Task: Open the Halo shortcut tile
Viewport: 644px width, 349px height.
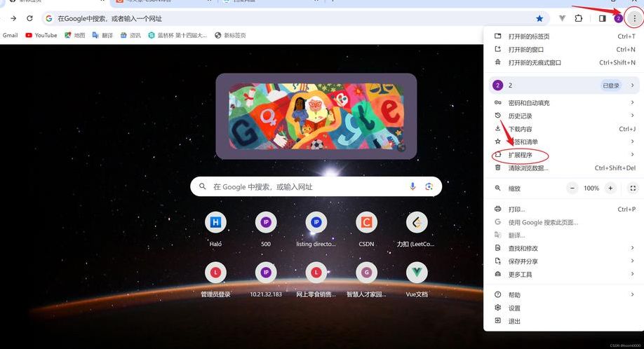Action: tap(215, 229)
